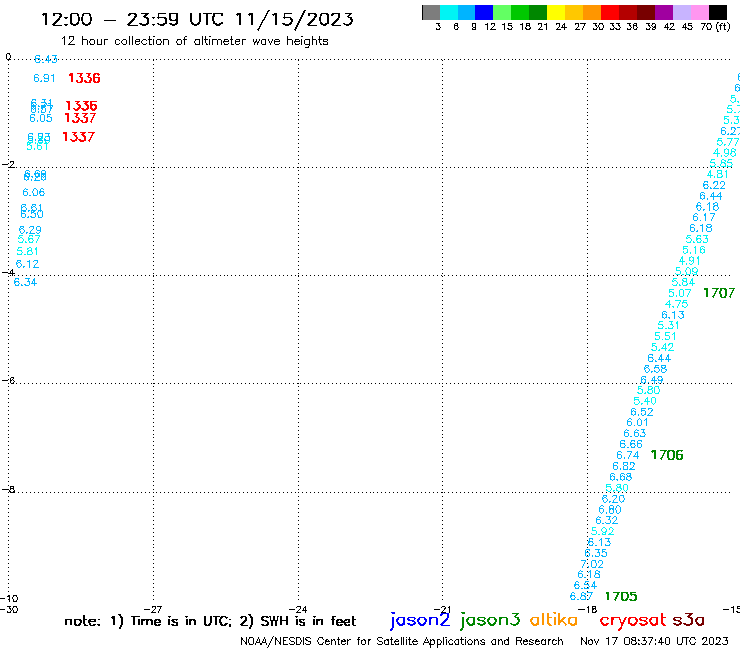Click the cyan swatch in the wave height scale
The height and width of the screenshot is (650, 740).
[x=449, y=12]
